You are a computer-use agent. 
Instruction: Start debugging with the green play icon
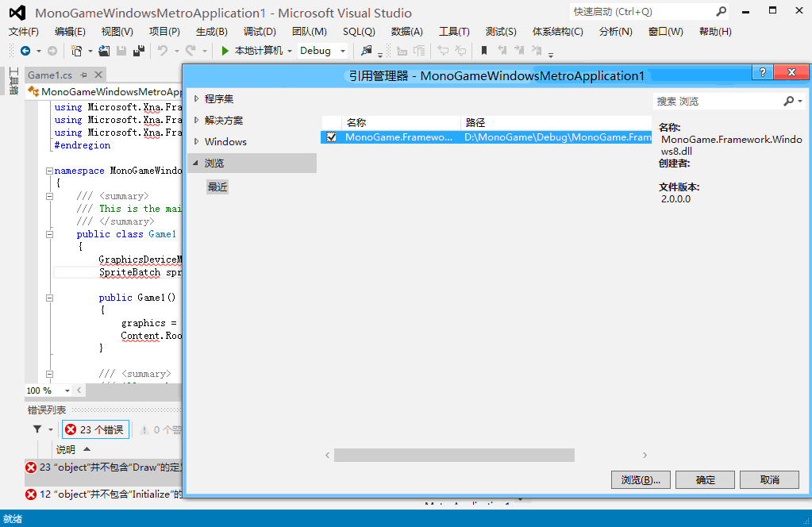225,51
